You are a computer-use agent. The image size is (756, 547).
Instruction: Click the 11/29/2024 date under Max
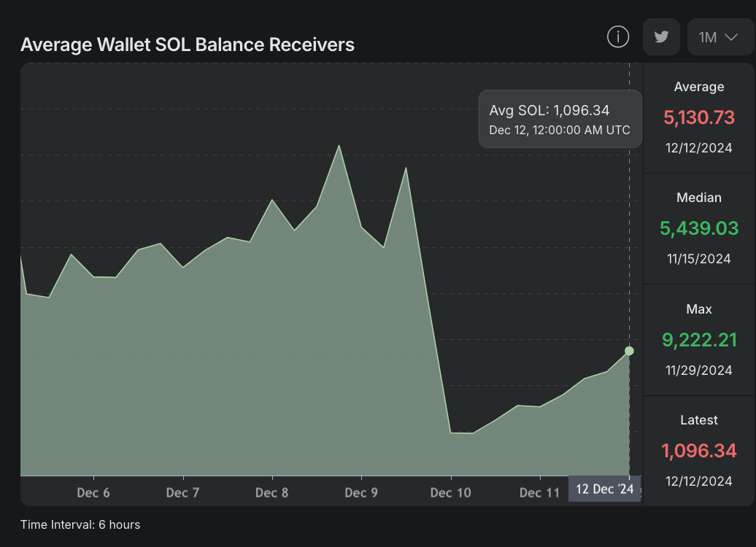click(698, 370)
